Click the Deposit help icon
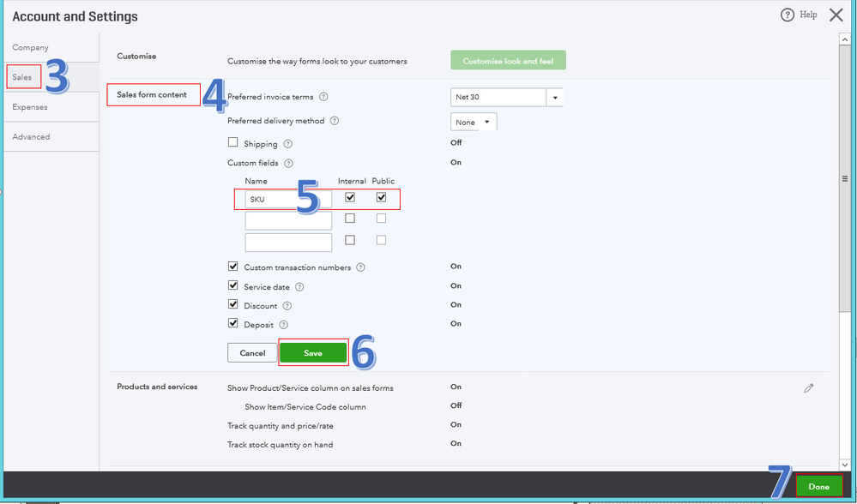The image size is (857, 504). click(x=283, y=324)
